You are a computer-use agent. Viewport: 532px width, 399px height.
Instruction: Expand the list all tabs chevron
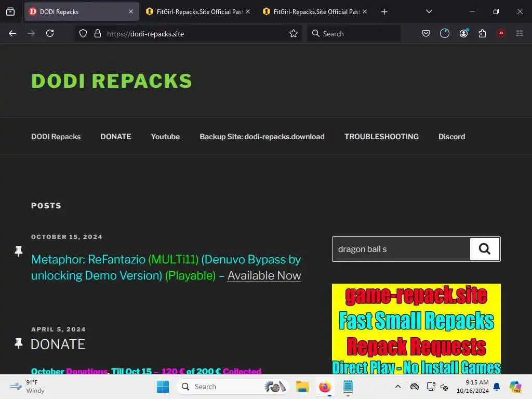pyautogui.click(x=429, y=11)
